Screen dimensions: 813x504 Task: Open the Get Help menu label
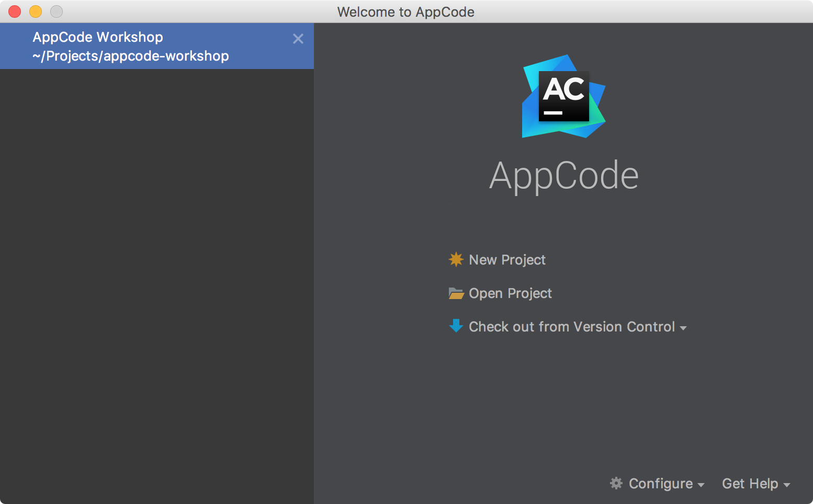[x=750, y=484]
